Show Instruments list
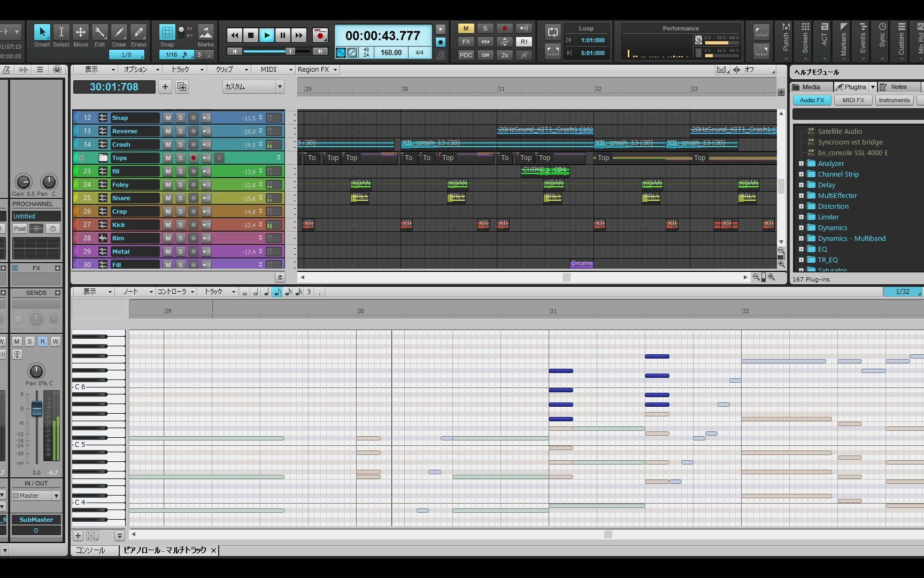The height and width of the screenshot is (578, 924). [x=894, y=100]
